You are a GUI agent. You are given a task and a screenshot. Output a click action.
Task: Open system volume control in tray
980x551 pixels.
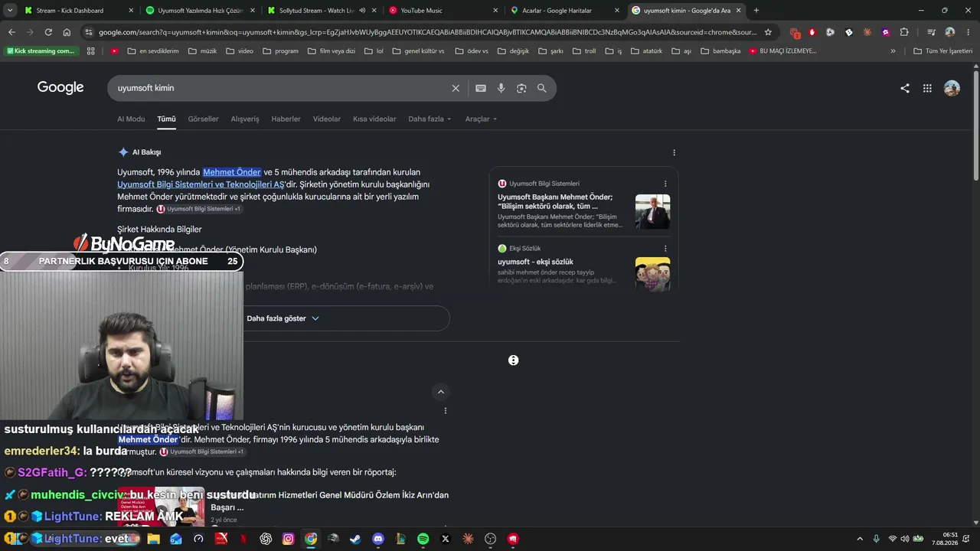click(x=905, y=539)
